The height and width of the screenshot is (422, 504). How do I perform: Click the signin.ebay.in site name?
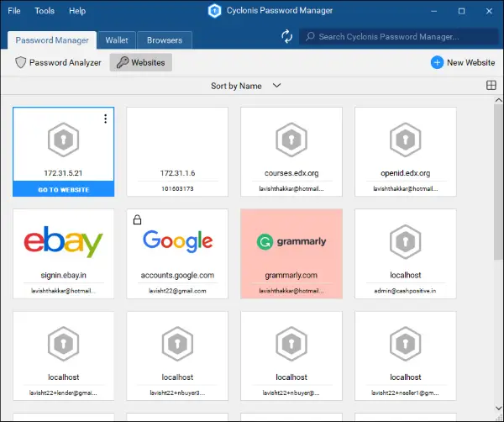click(63, 275)
